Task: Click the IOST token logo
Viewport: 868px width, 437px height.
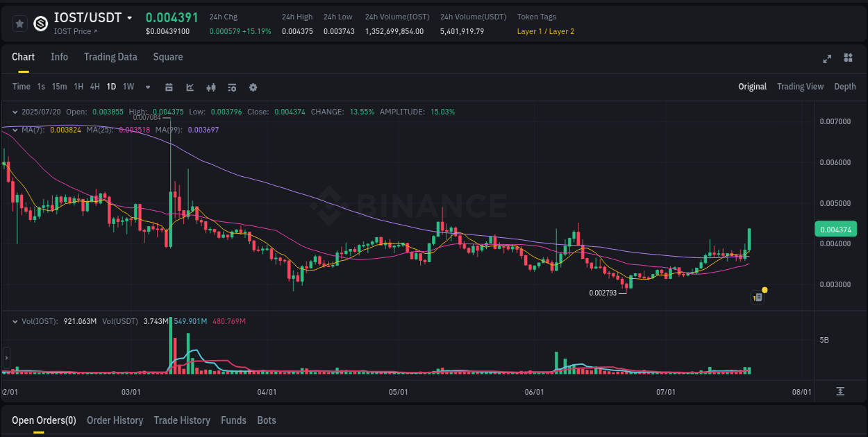Action: click(x=40, y=23)
